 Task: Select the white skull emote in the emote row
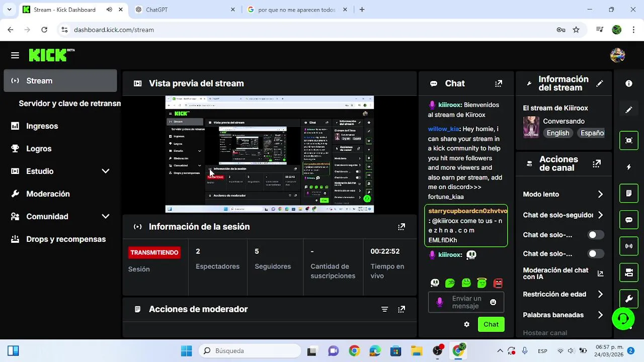pos(435,283)
